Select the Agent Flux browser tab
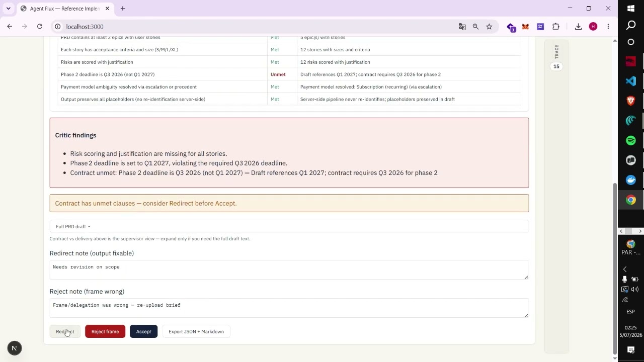This screenshot has width=644, height=362. [x=65, y=9]
